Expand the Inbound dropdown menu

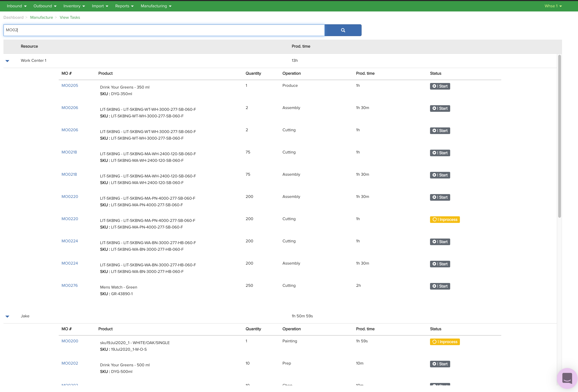pyautogui.click(x=17, y=6)
